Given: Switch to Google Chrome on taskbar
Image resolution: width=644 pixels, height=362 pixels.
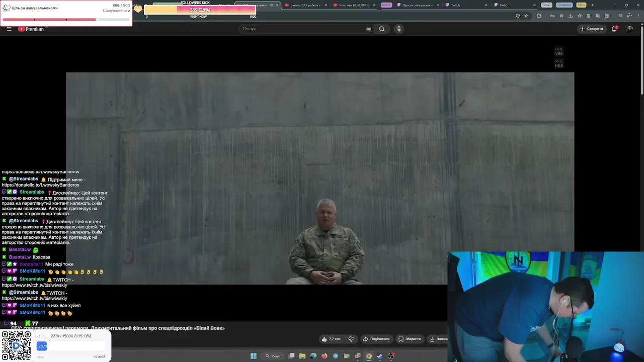Looking at the screenshot, I should [x=369, y=356].
